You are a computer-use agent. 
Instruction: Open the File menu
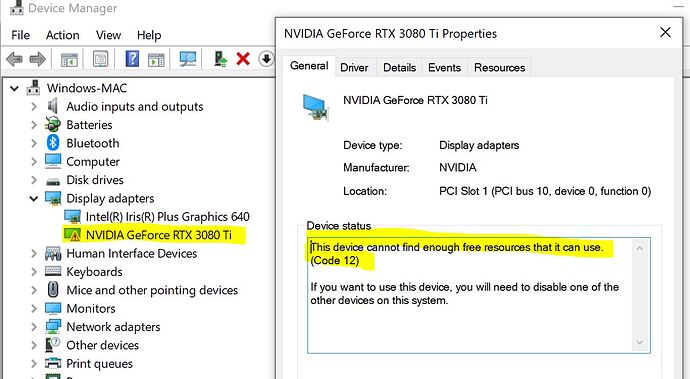point(21,35)
